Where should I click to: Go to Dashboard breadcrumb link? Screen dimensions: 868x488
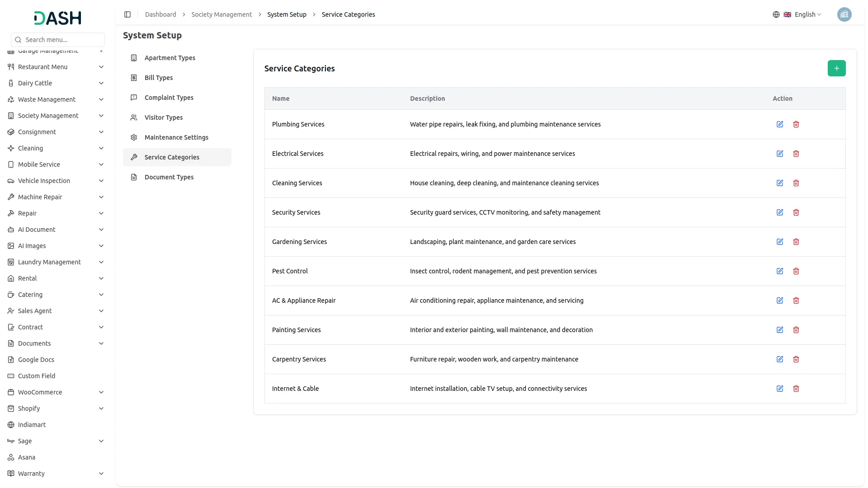[x=160, y=14]
